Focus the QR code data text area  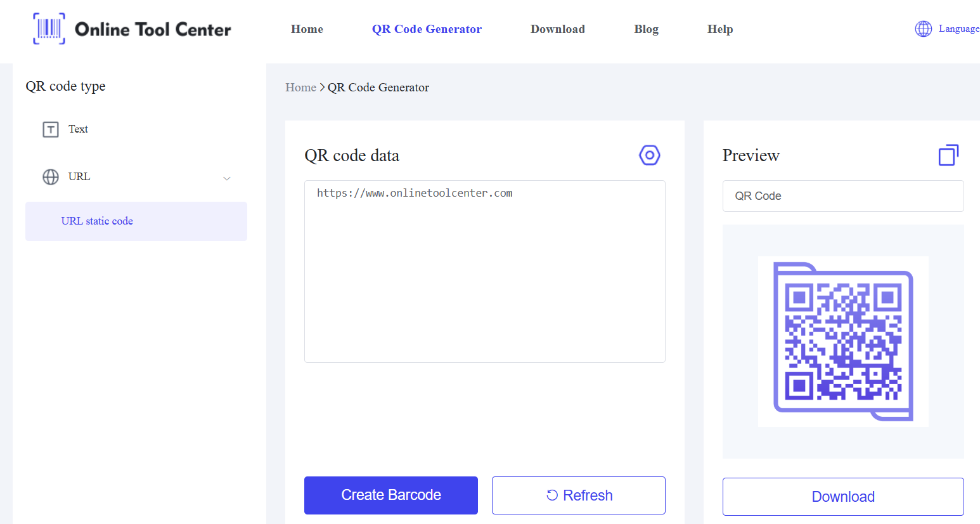click(485, 272)
